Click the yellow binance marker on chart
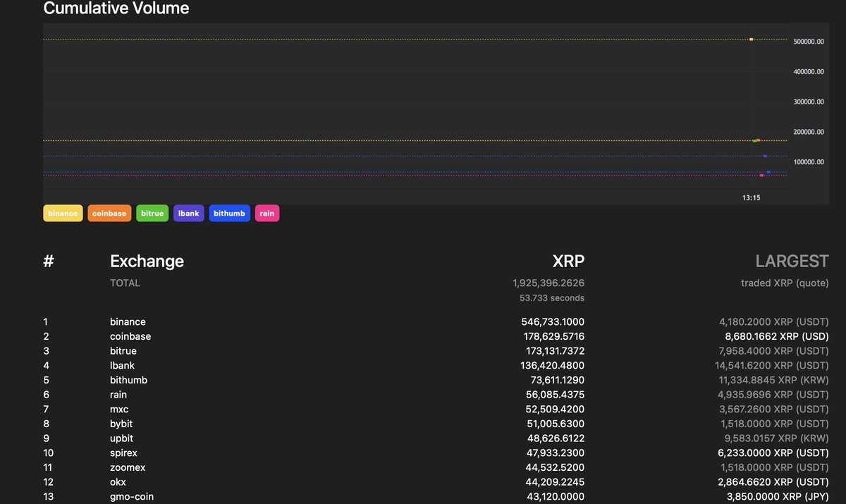The image size is (846, 504). click(x=752, y=39)
